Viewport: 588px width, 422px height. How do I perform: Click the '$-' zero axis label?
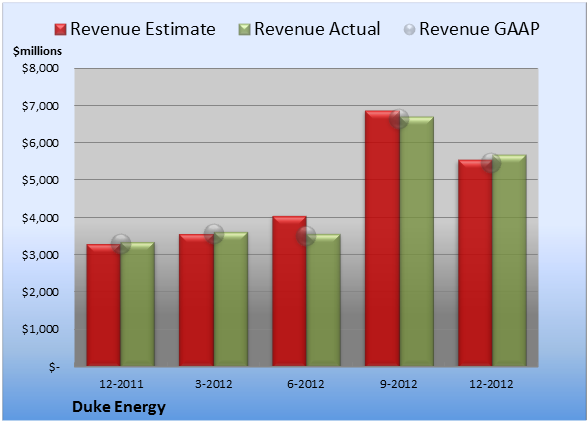tap(54, 367)
